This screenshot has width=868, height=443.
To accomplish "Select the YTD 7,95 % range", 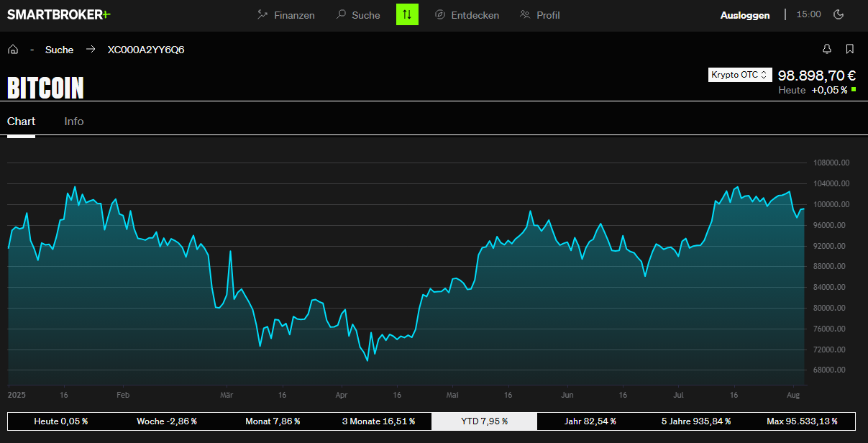I will pos(484,421).
